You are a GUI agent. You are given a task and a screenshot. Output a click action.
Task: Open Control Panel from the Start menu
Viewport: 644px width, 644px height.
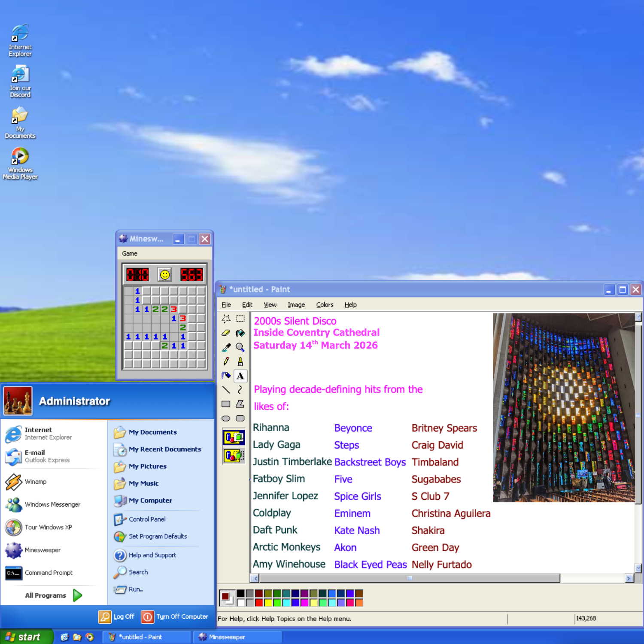[140, 519]
